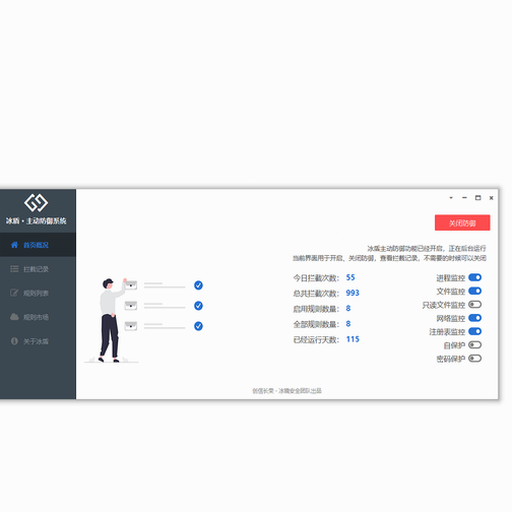The height and width of the screenshot is (512, 512).
Task: Open the 拦截记录 sidebar tab
Action: point(38,269)
